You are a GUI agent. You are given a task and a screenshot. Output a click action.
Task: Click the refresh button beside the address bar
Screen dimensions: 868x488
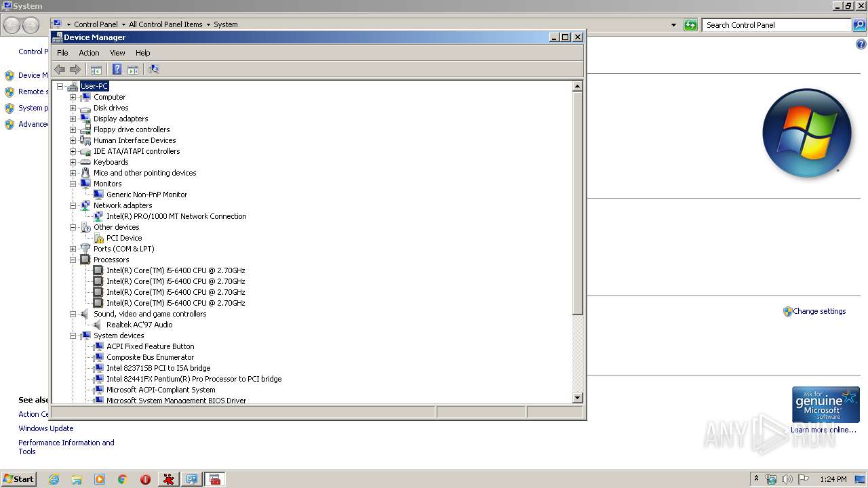pos(690,25)
